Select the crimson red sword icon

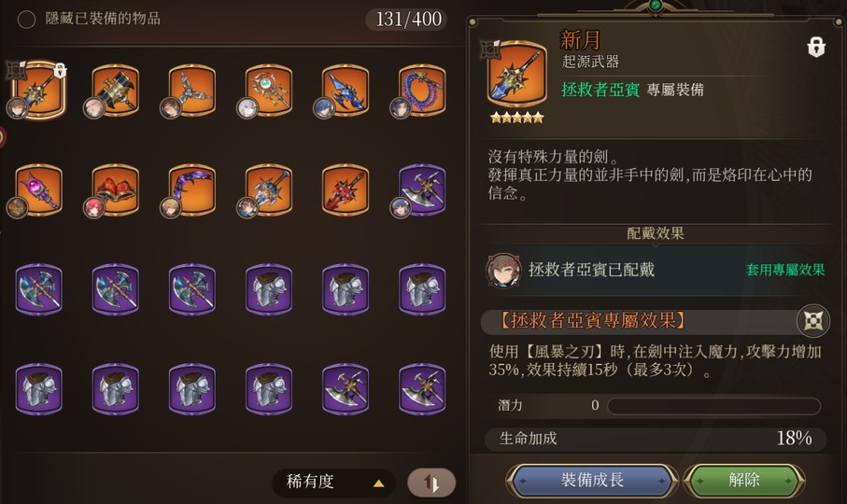[346, 190]
